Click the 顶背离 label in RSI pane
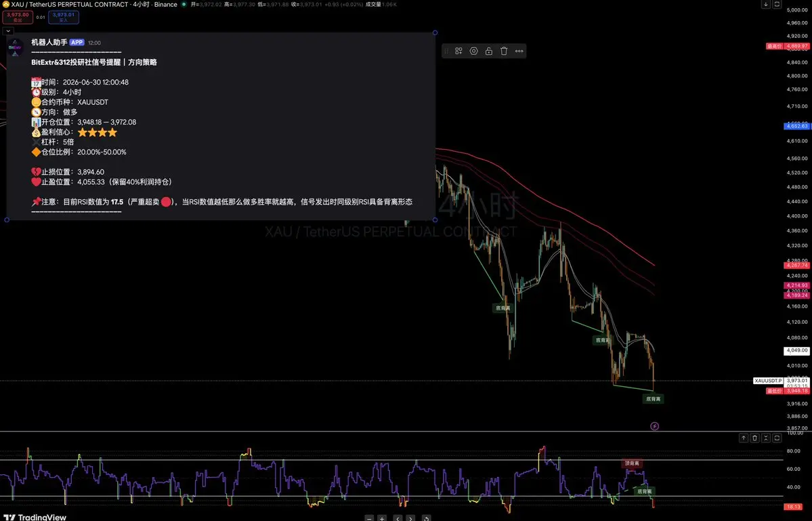Image resolution: width=812 pixels, height=521 pixels. click(x=632, y=463)
